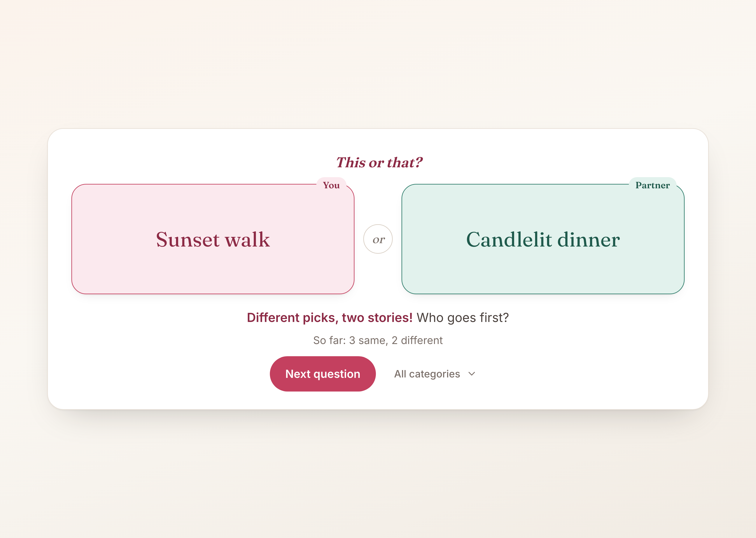This screenshot has width=756, height=538.
Task: Open the All categories dropdown
Action: (x=435, y=374)
